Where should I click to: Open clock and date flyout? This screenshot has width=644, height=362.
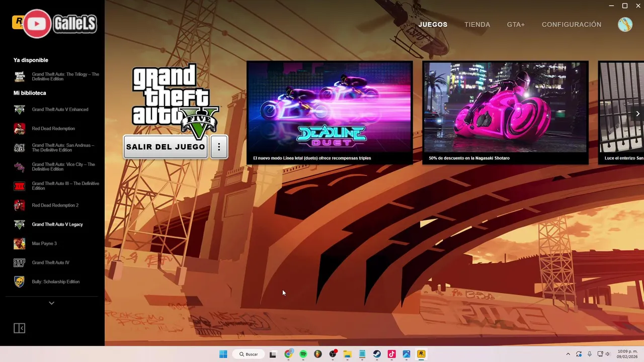[x=627, y=354]
